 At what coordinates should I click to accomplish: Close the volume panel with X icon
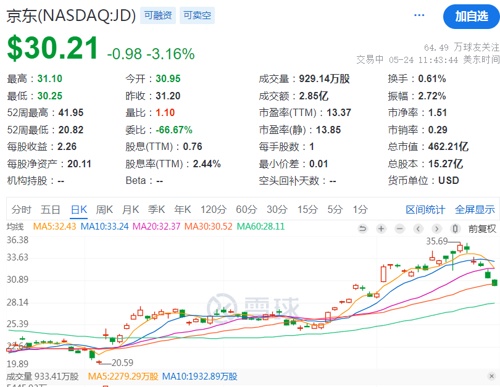pos(491,376)
